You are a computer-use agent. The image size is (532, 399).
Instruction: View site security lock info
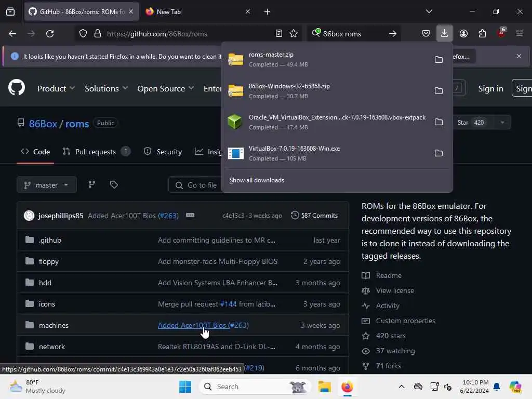98,34
